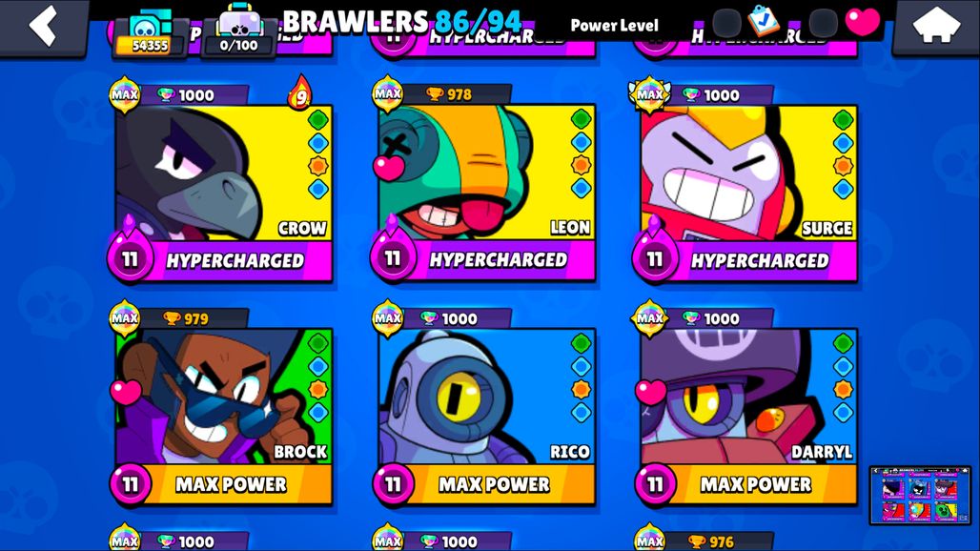Click the green gadget dot on Rico's card

(x=581, y=342)
